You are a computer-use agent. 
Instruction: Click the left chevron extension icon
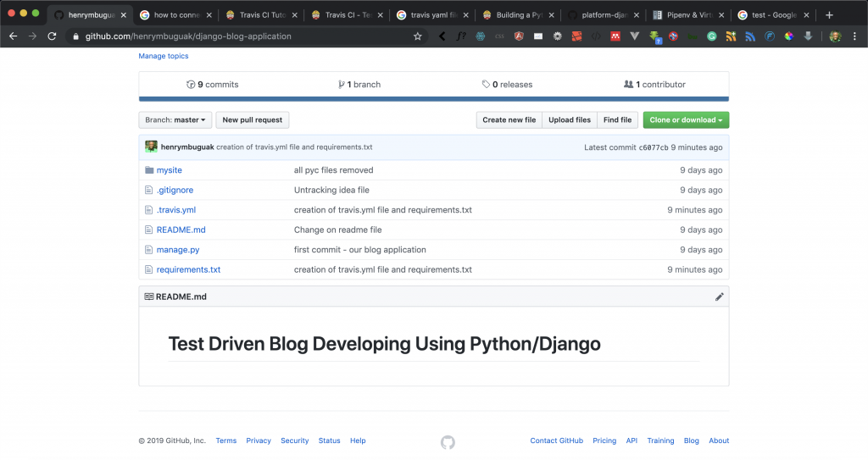[442, 36]
